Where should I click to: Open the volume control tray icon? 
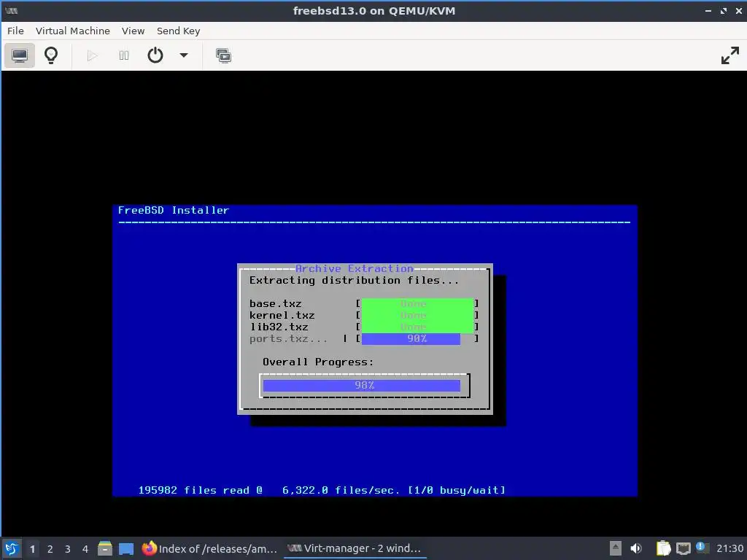tap(636, 548)
